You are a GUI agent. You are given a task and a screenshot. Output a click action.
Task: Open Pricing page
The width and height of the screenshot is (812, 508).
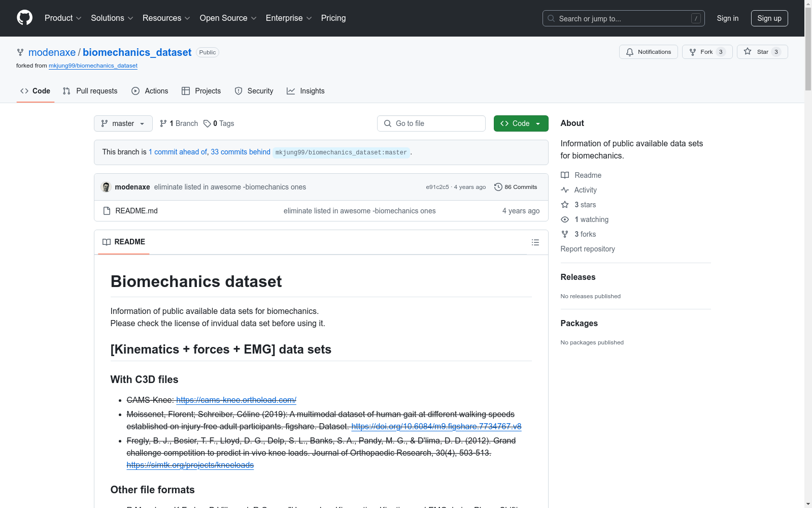333,18
